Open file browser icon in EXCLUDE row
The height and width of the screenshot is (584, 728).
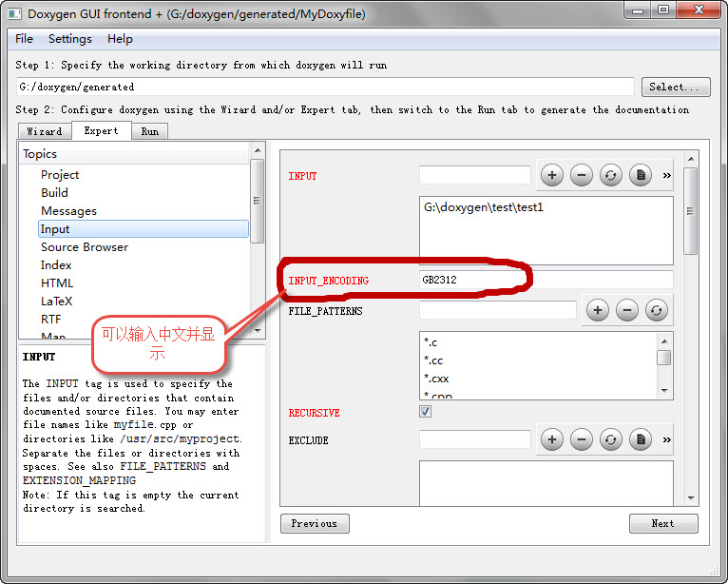point(641,439)
